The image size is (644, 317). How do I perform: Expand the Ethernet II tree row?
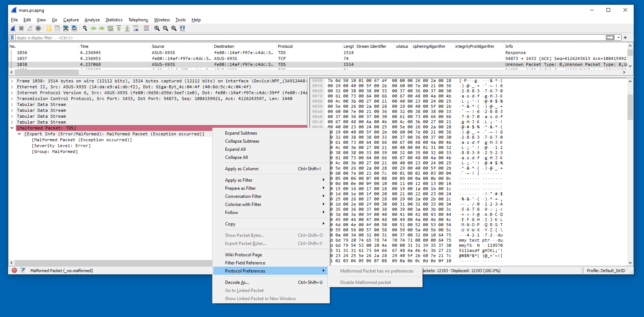pos(12,87)
